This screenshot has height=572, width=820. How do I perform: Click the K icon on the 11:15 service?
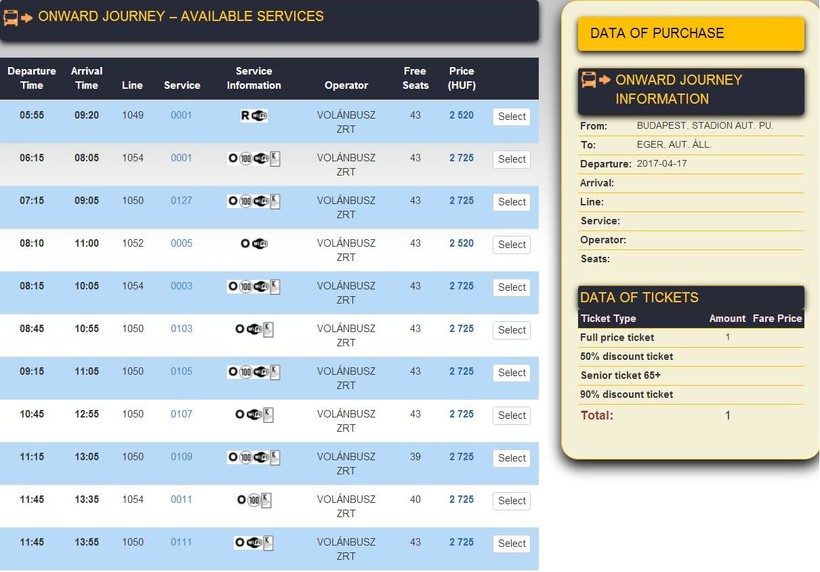tap(275, 457)
